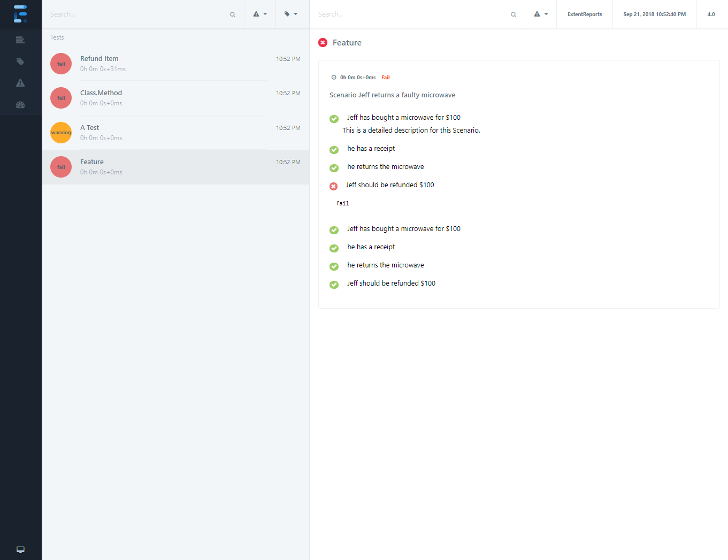This screenshot has height=560, width=728.
Task: Click the search magnifier in tests panel
Action: [x=233, y=14]
